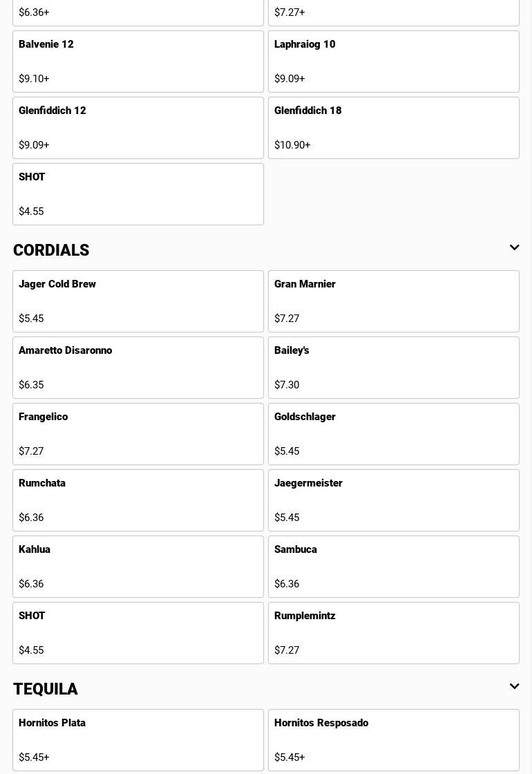Open the Balvenie 12 menu item

[x=138, y=62]
